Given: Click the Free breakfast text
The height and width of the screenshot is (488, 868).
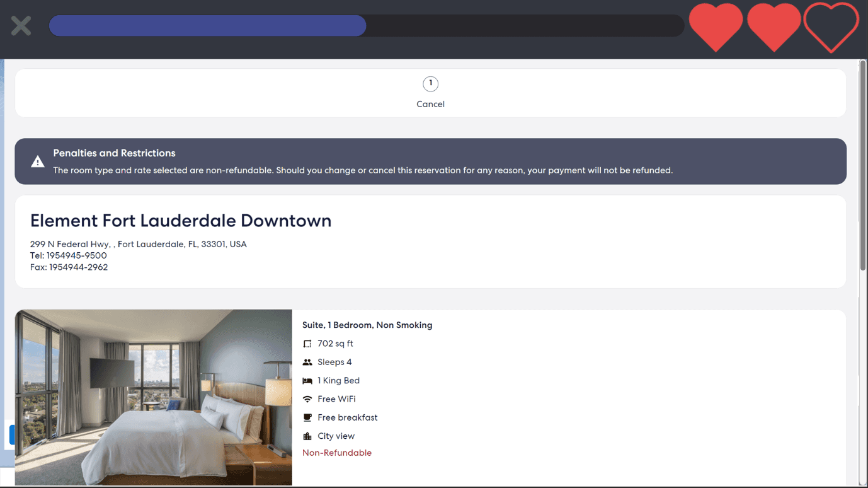Looking at the screenshot, I should click(x=348, y=417).
